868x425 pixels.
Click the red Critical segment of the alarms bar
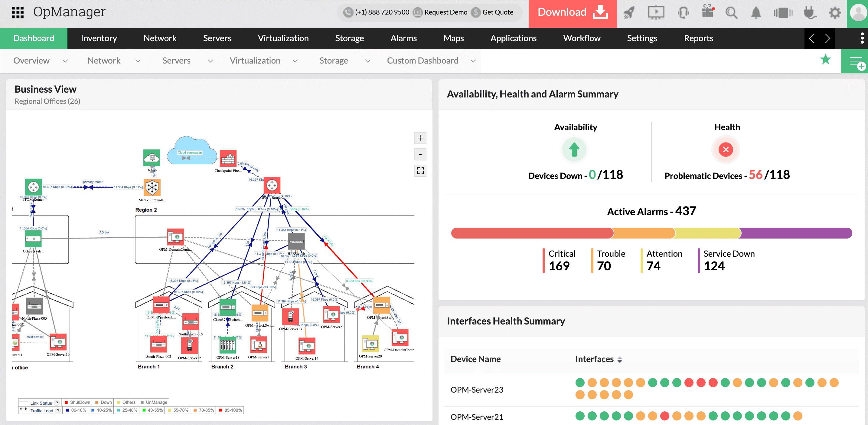(532, 233)
